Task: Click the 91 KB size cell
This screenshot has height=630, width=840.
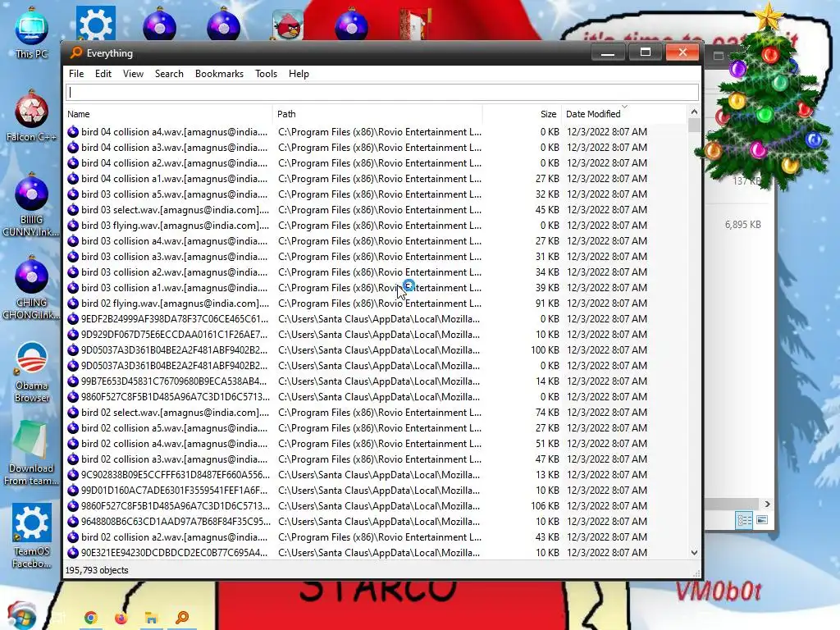Action: pos(547,304)
